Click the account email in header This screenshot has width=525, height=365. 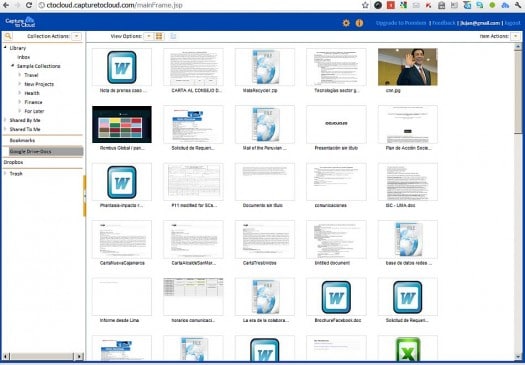tap(480, 23)
